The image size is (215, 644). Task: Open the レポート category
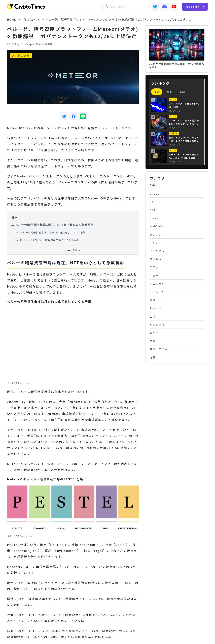coord(177,308)
